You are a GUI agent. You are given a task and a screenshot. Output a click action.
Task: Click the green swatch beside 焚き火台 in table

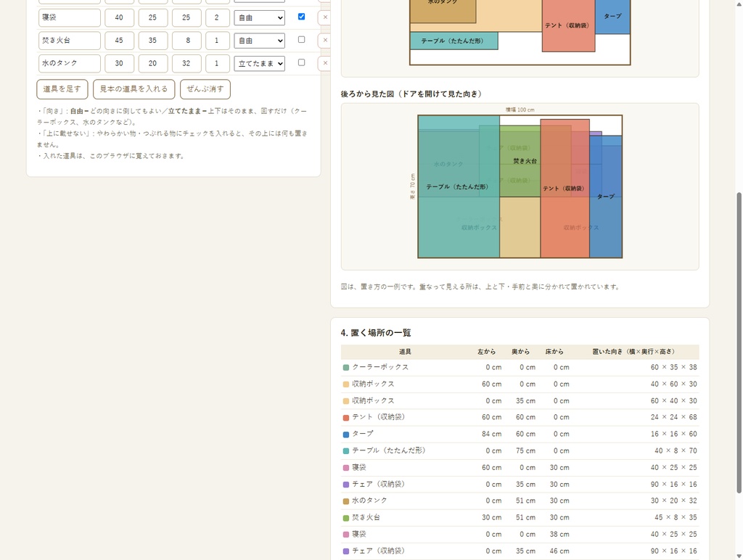(x=346, y=518)
